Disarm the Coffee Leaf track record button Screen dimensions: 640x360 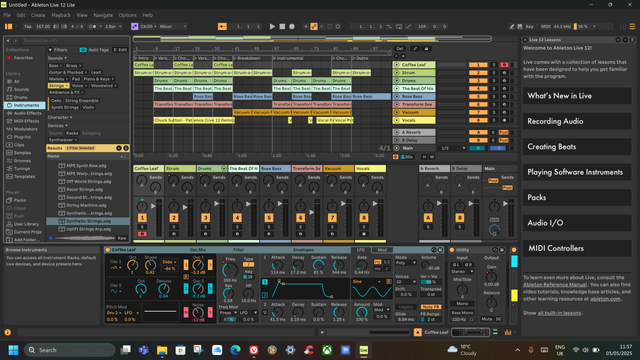coord(504,65)
